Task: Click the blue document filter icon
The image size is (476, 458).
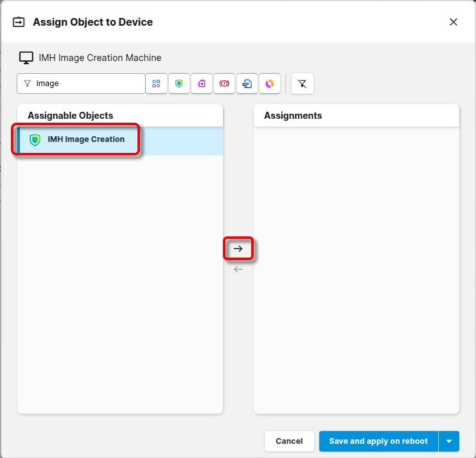Action: click(x=247, y=84)
